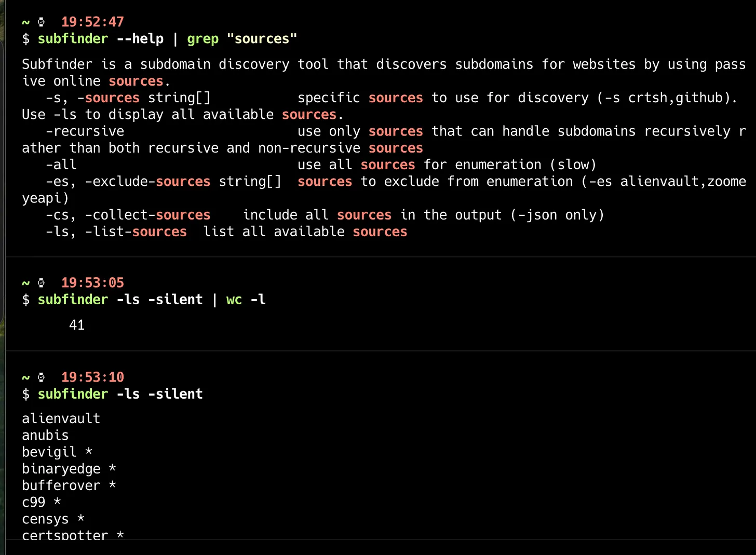The width and height of the screenshot is (756, 555).
Task: Click the watch icon beside 19:53:10
Action: 42,377
